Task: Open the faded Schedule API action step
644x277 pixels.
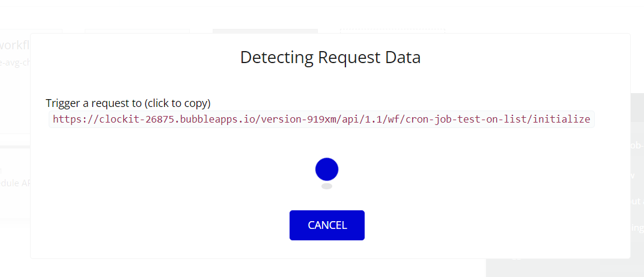Action: [x=15, y=183]
